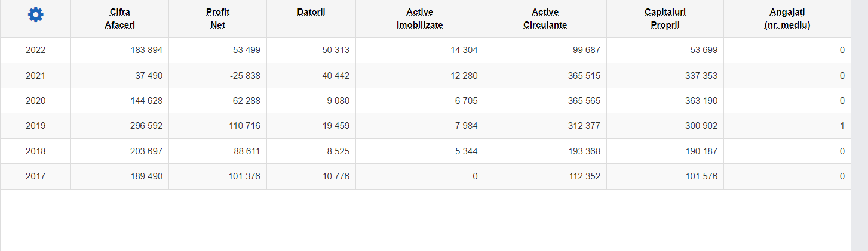
Task: Click the Capitaluri Proprii column header
Action: click(665, 18)
